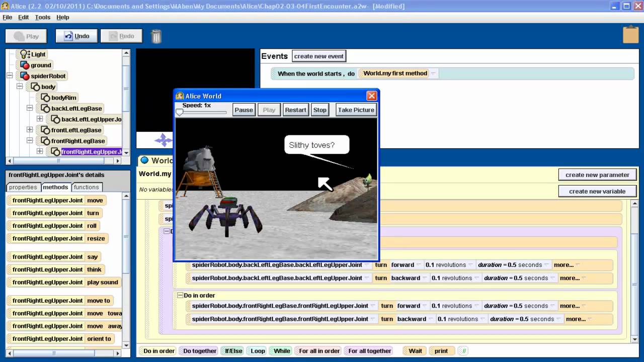Open the Help menu
This screenshot has height=362, width=644.
(x=63, y=17)
